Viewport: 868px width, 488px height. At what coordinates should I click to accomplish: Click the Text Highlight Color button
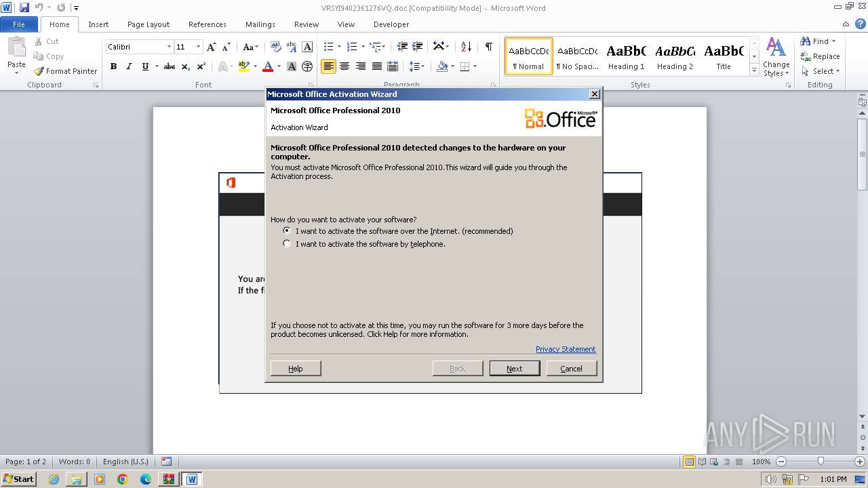click(x=244, y=66)
